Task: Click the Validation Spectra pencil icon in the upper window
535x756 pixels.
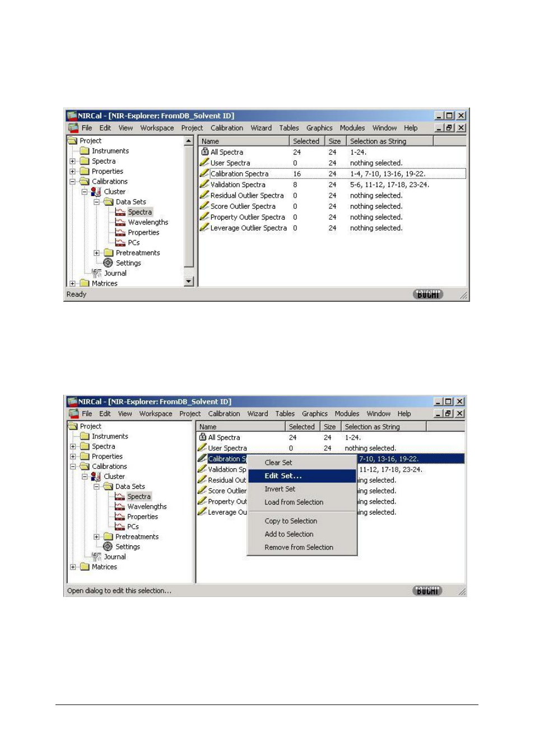Action: pos(204,184)
